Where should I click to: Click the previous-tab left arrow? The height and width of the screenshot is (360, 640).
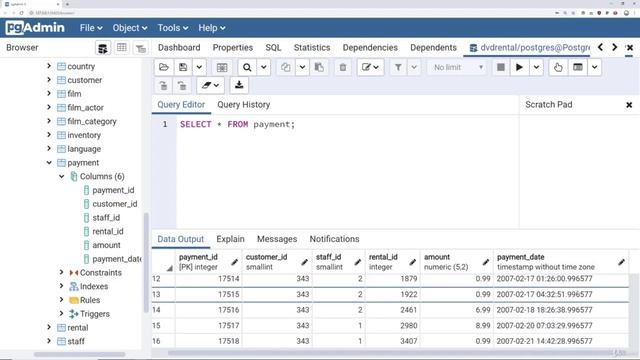600,47
